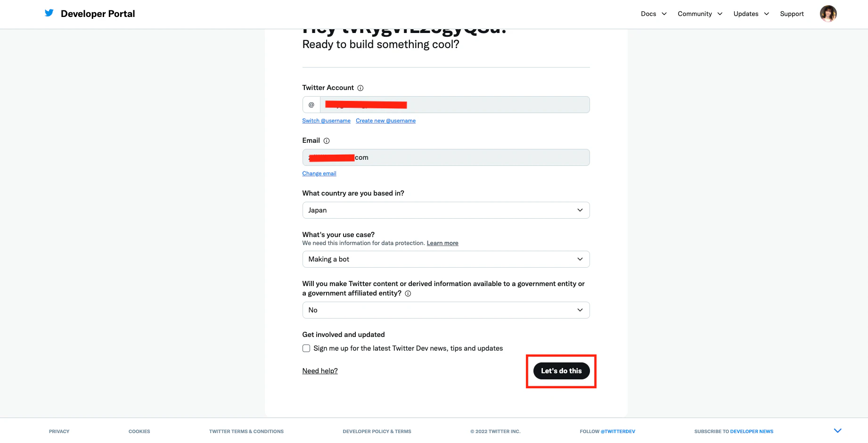This screenshot has width=868, height=443.
Task: Click the @ symbol prefix box
Action: pos(311,105)
